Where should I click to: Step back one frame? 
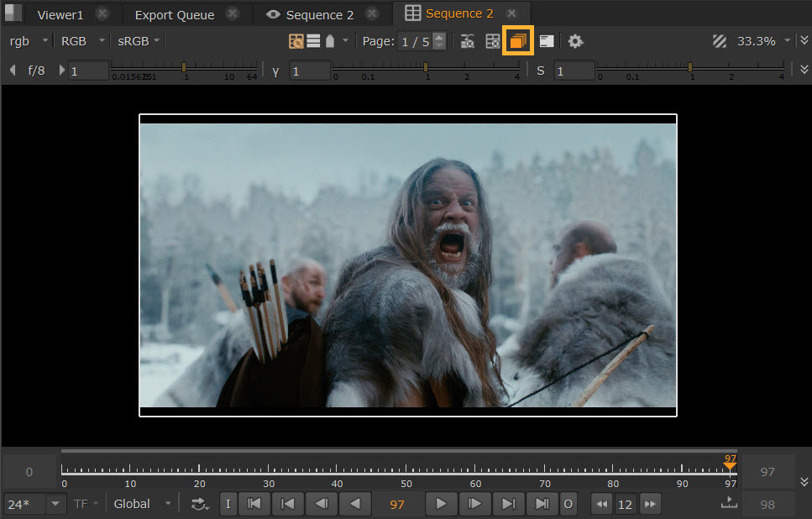pos(322,504)
